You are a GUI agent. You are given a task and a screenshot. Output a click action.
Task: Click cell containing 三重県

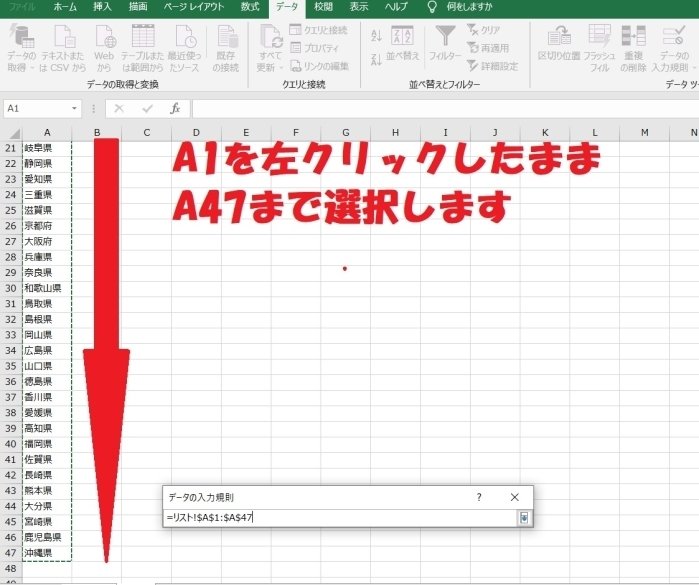[x=47, y=194]
